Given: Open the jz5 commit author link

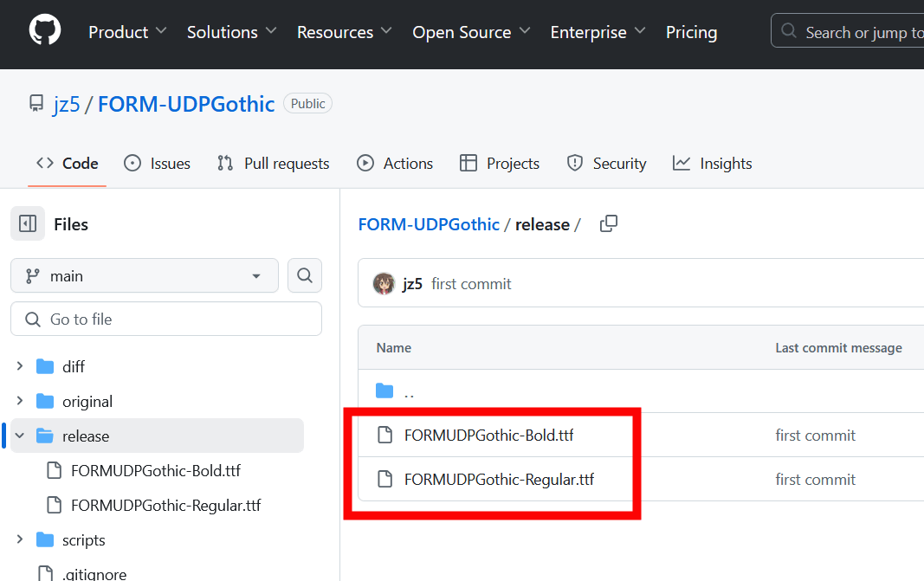Looking at the screenshot, I should (x=412, y=284).
